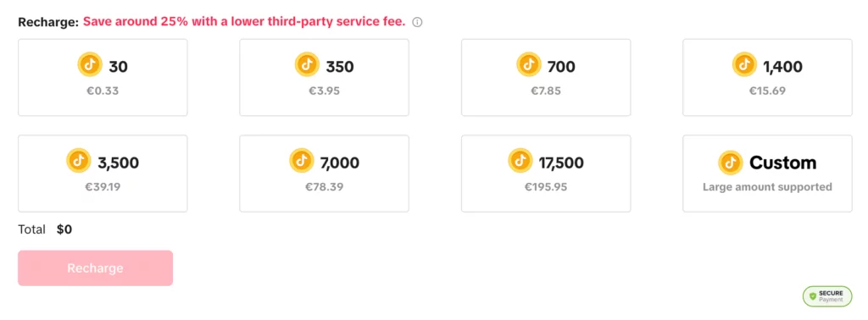Image resolution: width=868 pixels, height=320 pixels.
Task: Click the info icon beside service fee text
Action: click(x=417, y=23)
